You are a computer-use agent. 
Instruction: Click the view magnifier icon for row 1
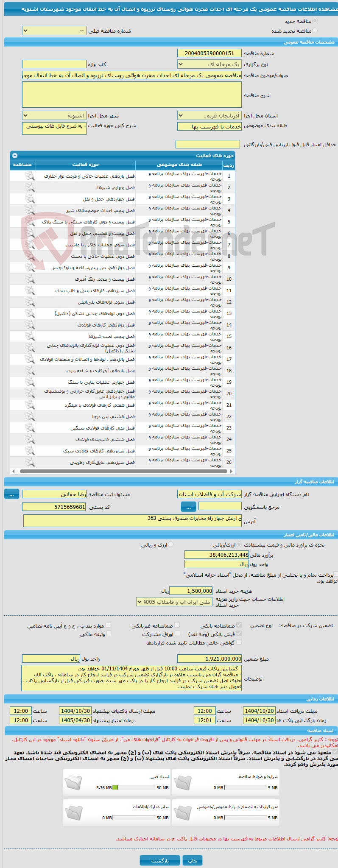30,176
